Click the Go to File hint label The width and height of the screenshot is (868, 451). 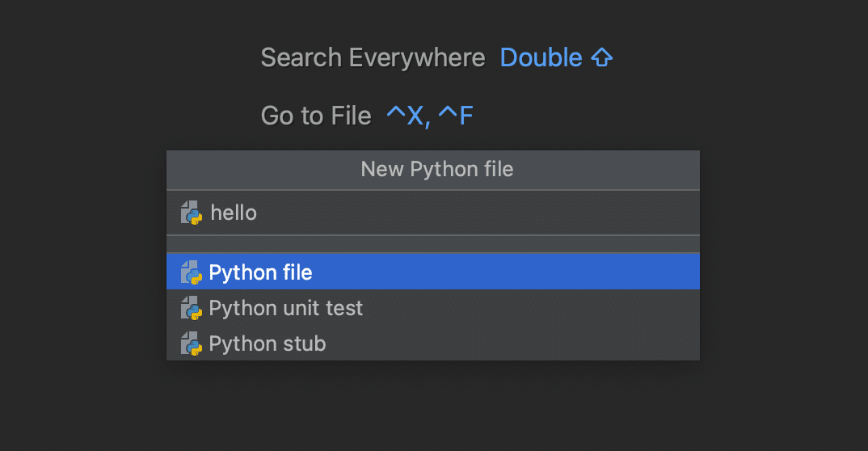(315, 116)
